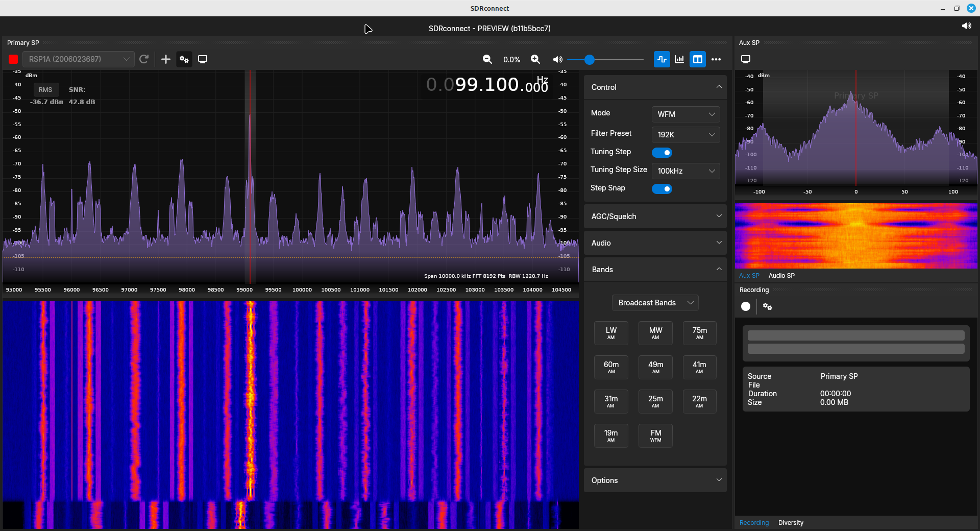Select the 19m AM band
The width and height of the screenshot is (980, 531).
coord(611,436)
